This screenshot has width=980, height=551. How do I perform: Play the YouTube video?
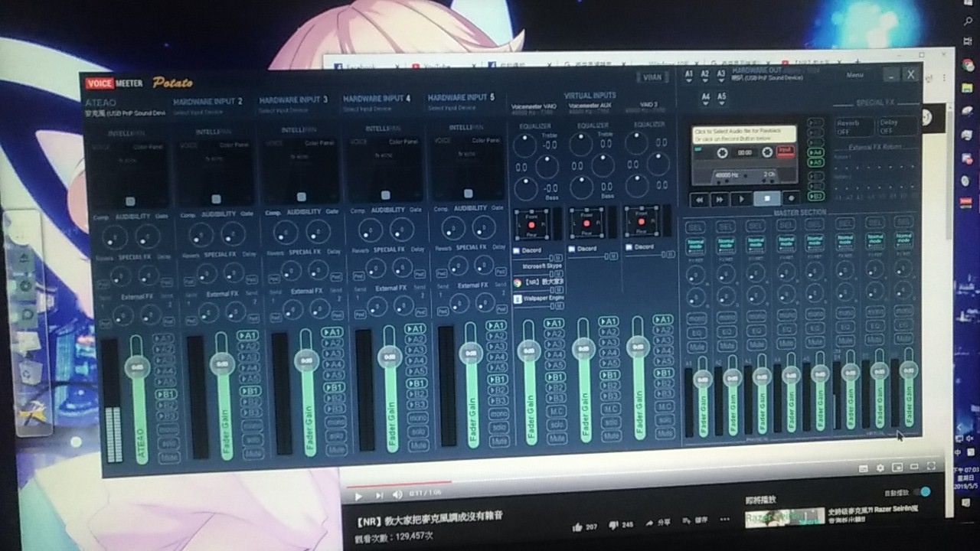coord(358,496)
